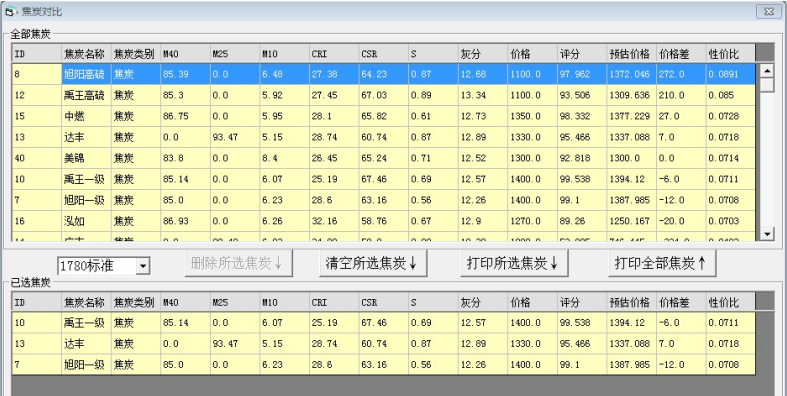The width and height of the screenshot is (787, 396).
Task: Select the 中燃 row
Action: (384, 116)
